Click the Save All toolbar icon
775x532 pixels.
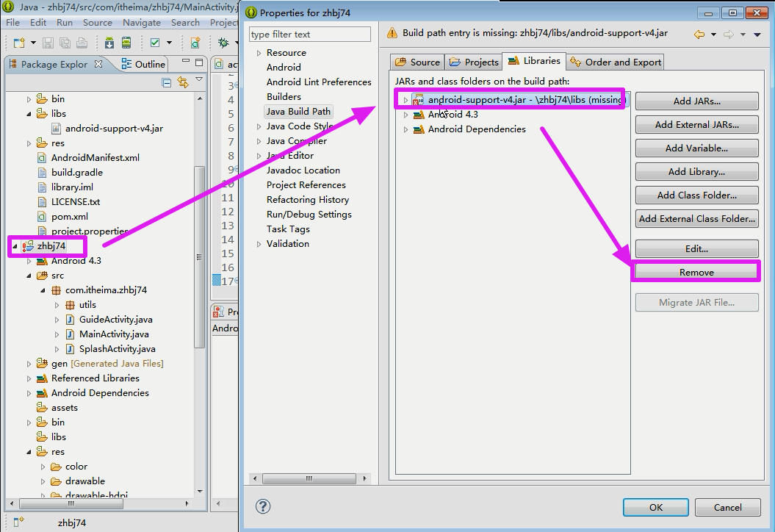[x=65, y=43]
